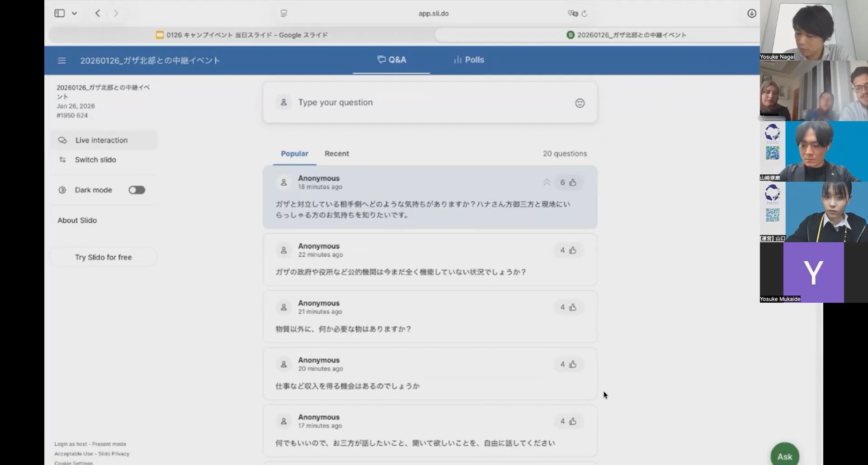The image size is (868, 465).
Task: Like the question posted 22 minutes ago
Action: (572, 250)
